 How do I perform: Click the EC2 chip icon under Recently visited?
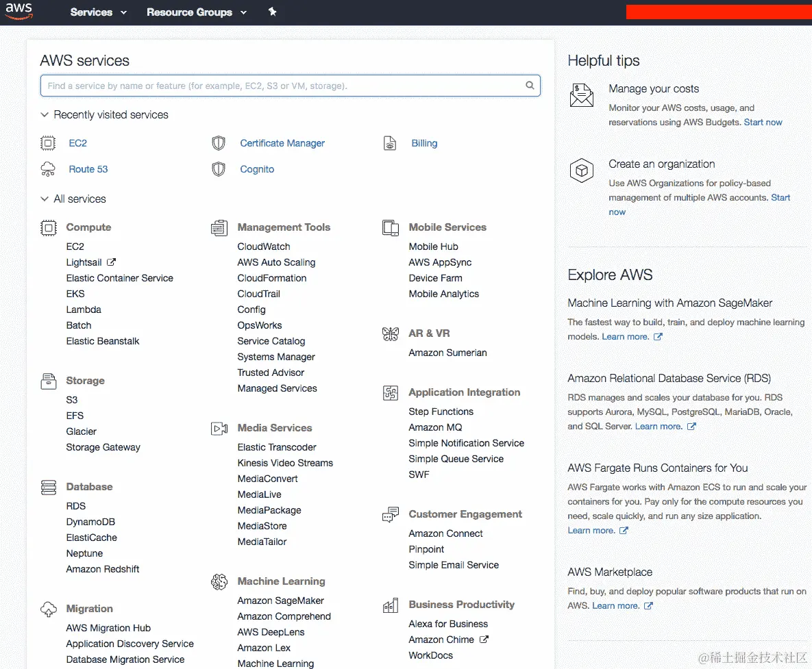(x=48, y=143)
